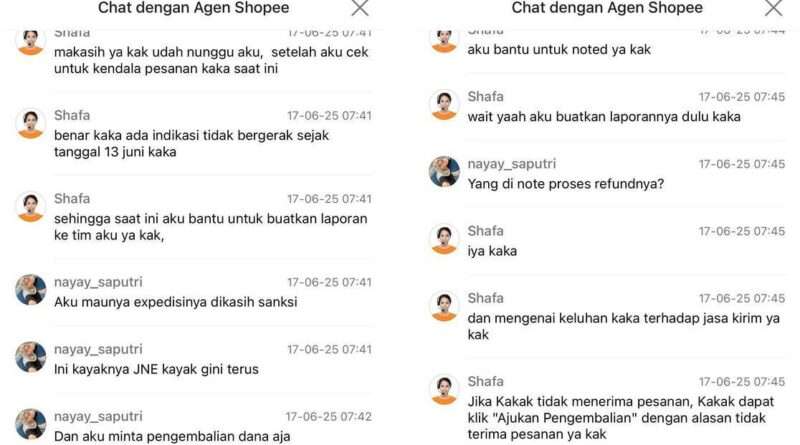Tap Shafa's avatar beside 'iya kaka' message
Image resolution: width=800 pixels, height=445 pixels.
coord(444,238)
